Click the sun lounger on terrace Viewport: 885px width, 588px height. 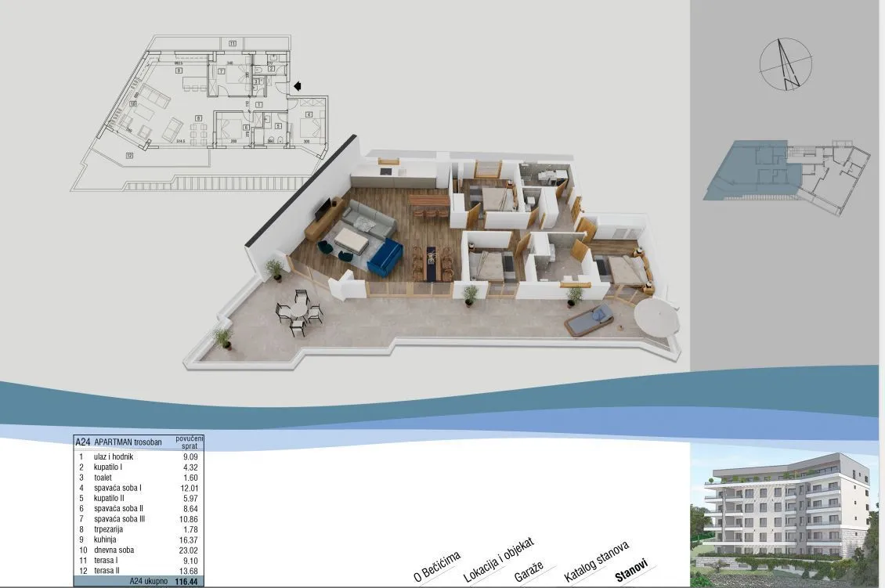(x=589, y=320)
